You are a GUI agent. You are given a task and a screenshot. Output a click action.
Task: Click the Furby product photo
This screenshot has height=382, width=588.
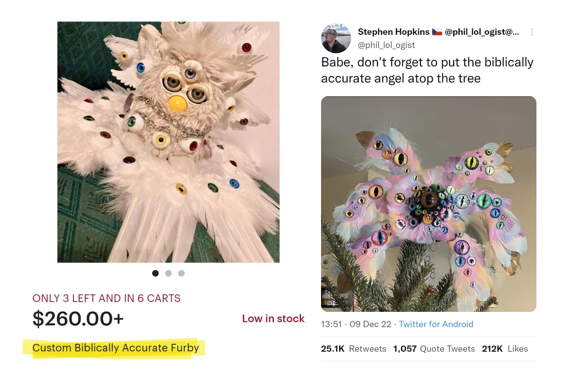pos(168,142)
